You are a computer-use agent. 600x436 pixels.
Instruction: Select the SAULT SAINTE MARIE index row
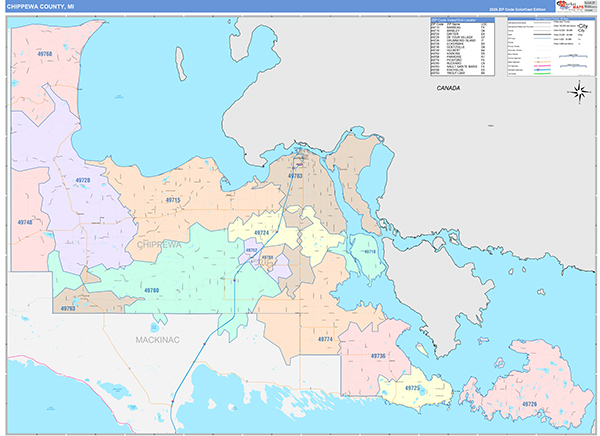tap(459, 67)
